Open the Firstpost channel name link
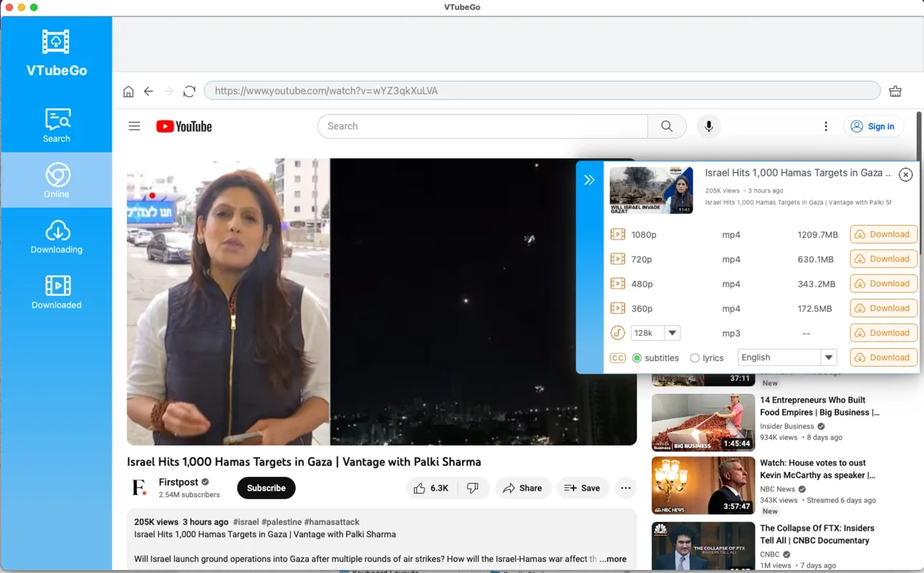 [x=178, y=482]
